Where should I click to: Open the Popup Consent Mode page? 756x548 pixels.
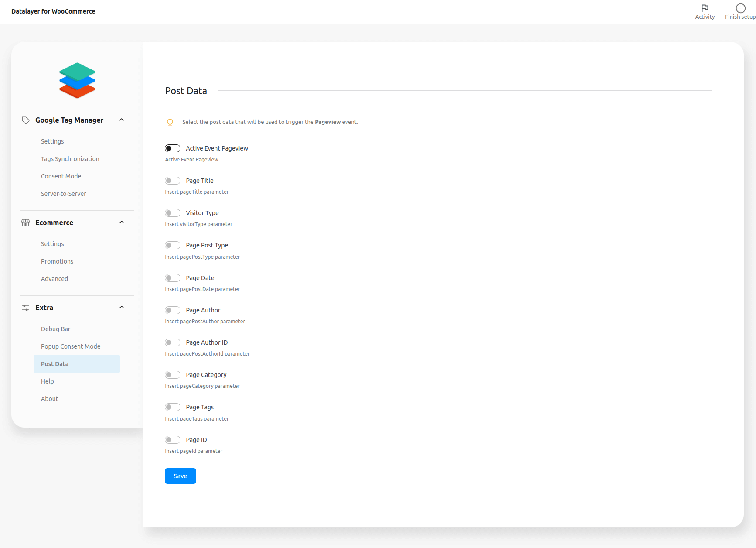pos(70,346)
